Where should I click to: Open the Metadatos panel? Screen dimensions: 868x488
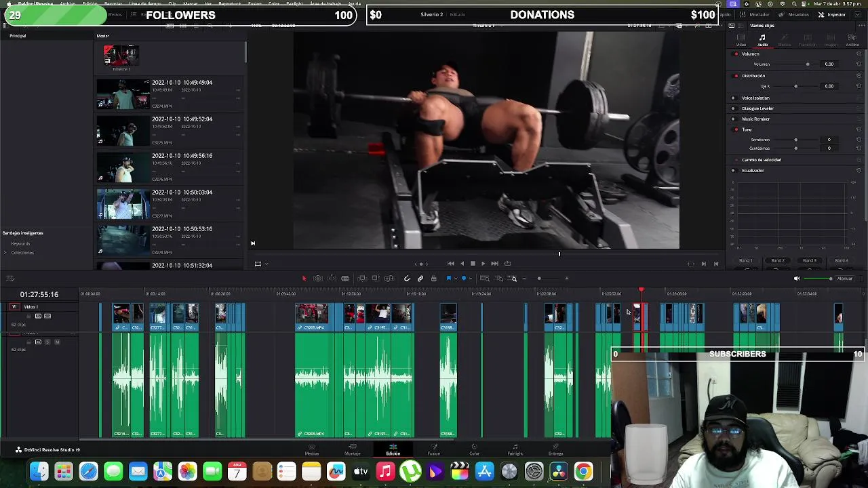[x=794, y=14]
